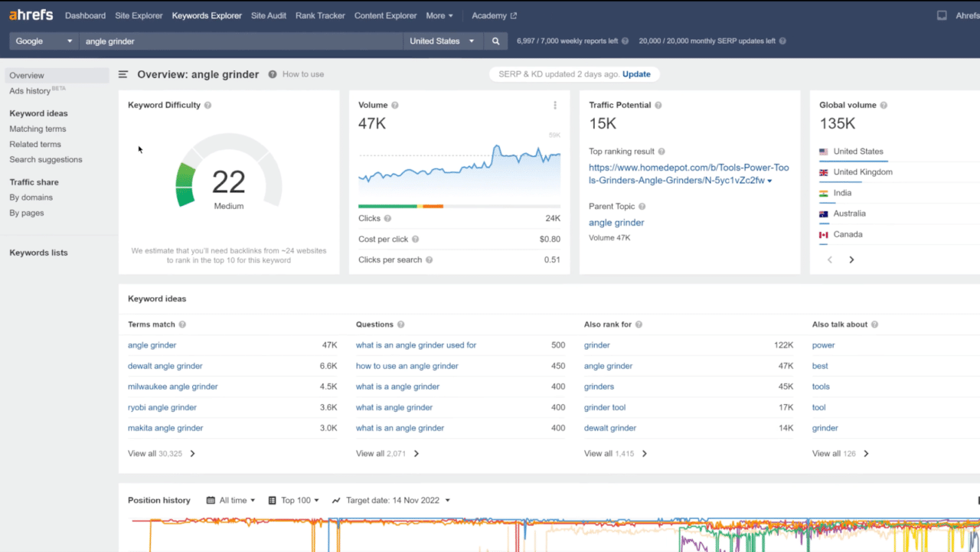Click info icon next to Clicks
Screen dimensions: 980x552
point(387,218)
